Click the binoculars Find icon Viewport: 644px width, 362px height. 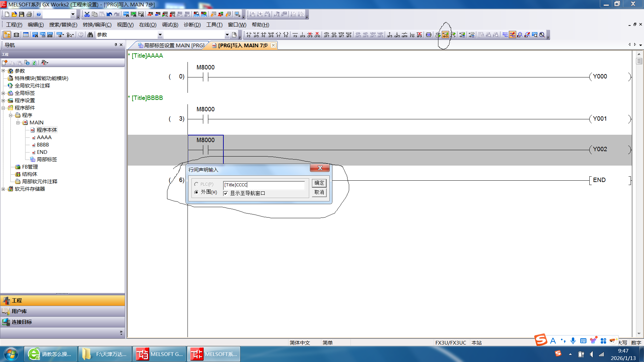(90, 35)
